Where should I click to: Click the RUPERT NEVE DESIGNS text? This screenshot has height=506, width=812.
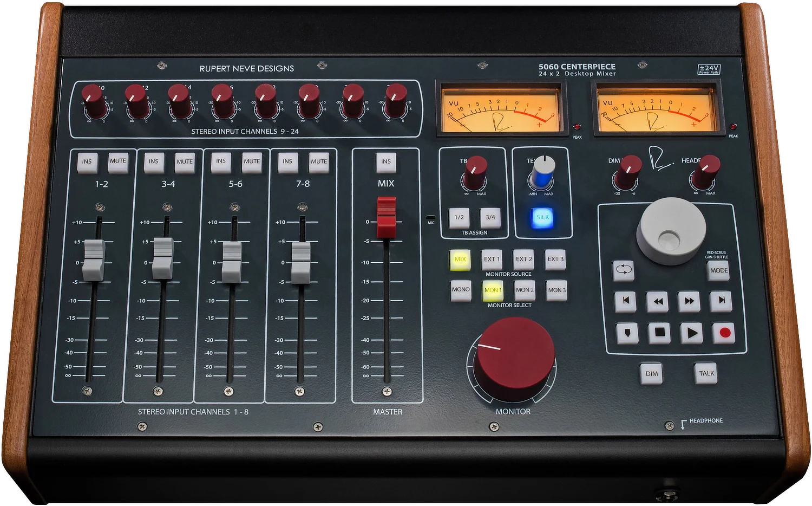coord(247,69)
